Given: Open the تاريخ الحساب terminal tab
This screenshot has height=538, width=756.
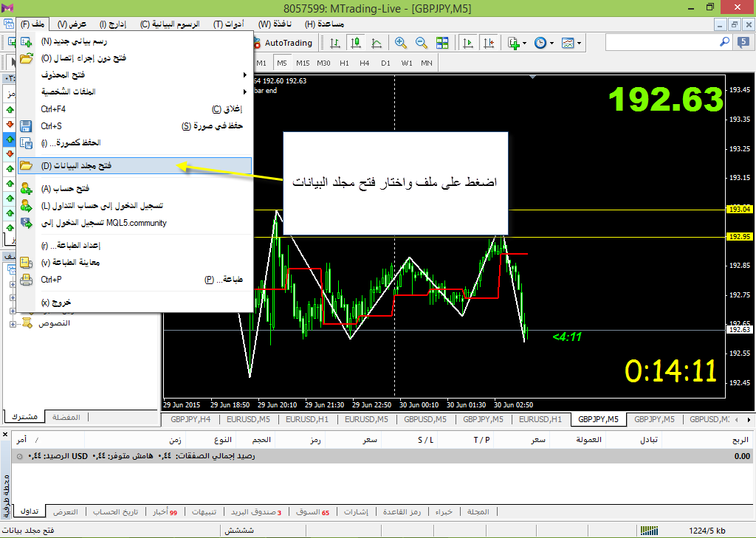Looking at the screenshot, I should (115, 512).
